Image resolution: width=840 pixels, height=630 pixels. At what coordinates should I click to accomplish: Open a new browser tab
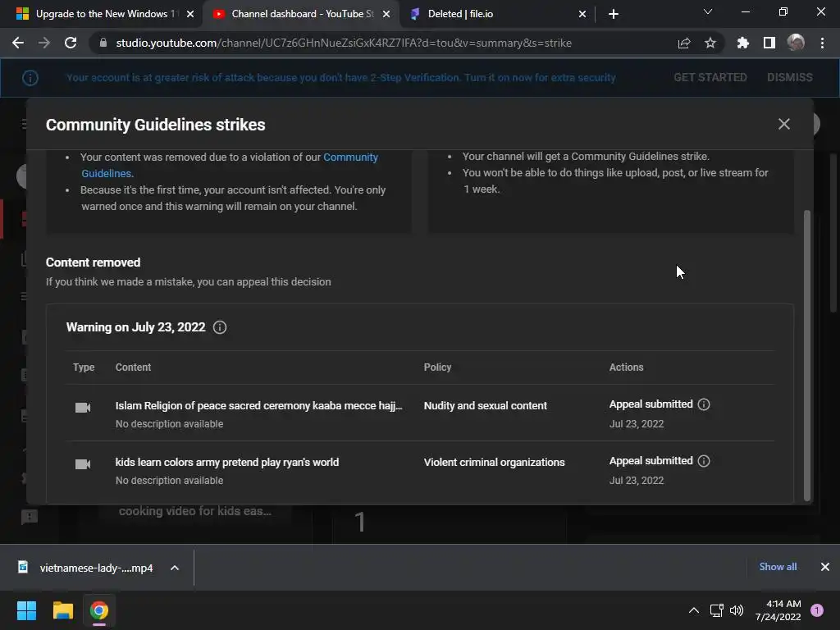pyautogui.click(x=614, y=14)
